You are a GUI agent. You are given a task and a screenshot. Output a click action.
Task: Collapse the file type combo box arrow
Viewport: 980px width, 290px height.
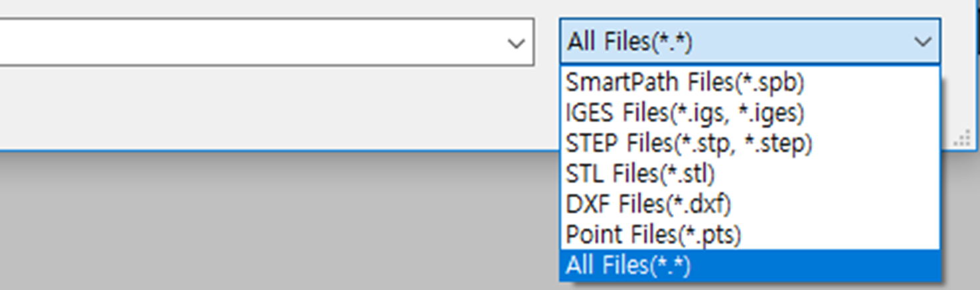click(922, 42)
